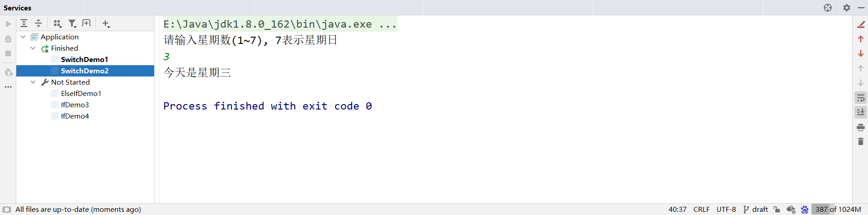Image resolution: width=868 pixels, height=215 pixels.
Task: Toggle the read-only lock in status bar
Action: click(x=777, y=210)
